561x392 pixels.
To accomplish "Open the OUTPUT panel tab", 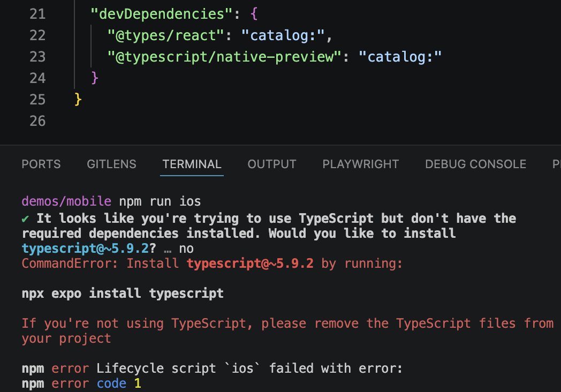I will (272, 164).
